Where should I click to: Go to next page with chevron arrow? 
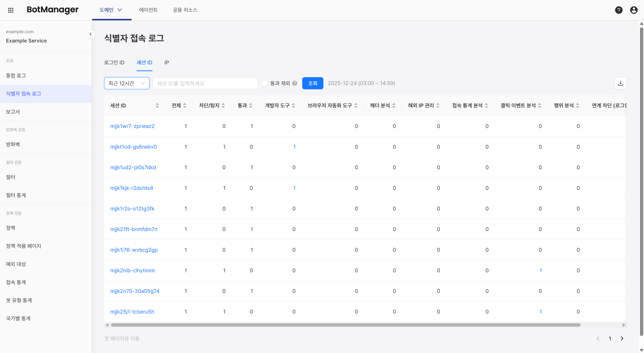point(622,338)
